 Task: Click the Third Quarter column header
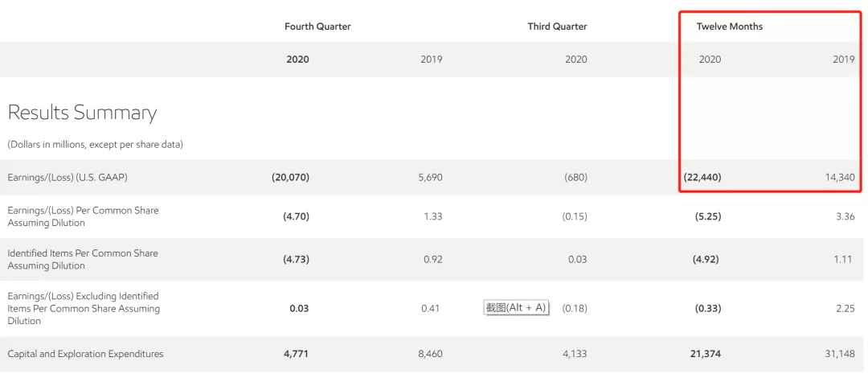coord(557,26)
